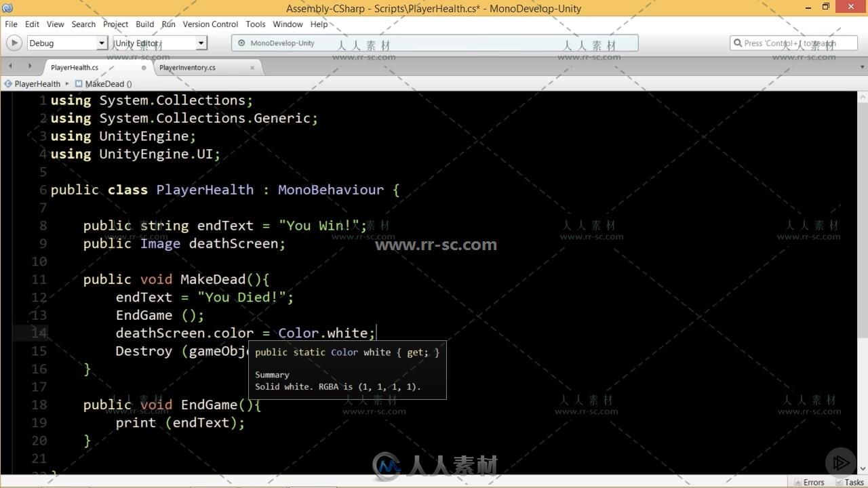Screen dimensions: 868x488
Task: Open the Debug configuration dropdown
Action: pos(67,43)
